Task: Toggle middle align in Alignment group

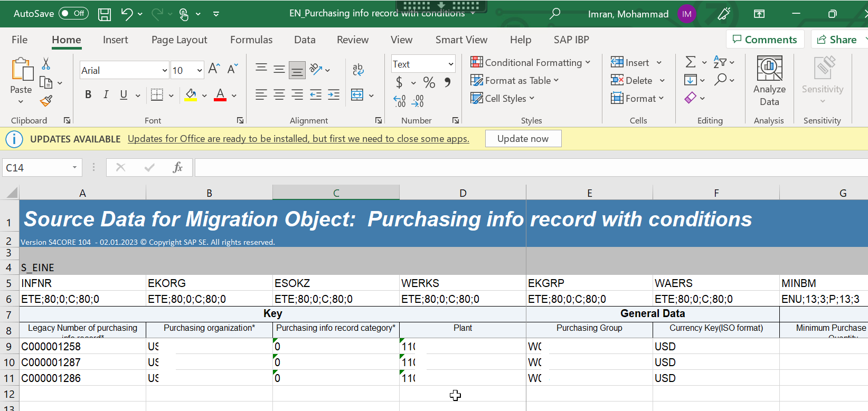Action: 279,69
